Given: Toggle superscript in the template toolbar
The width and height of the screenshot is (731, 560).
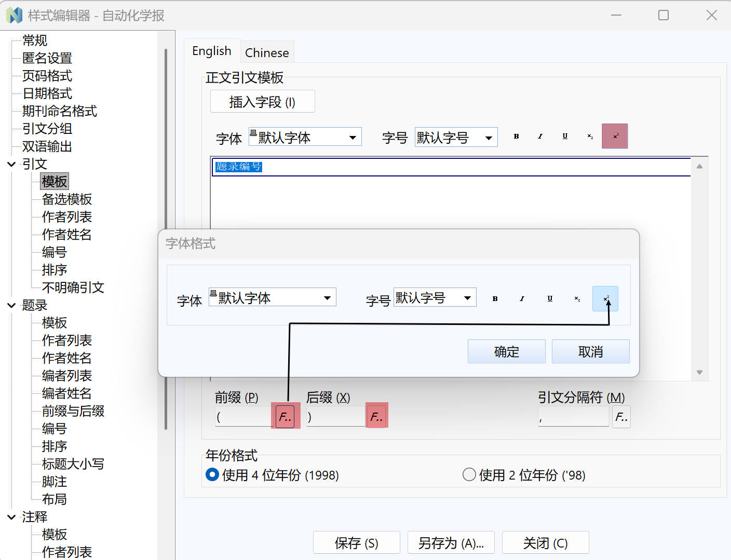Looking at the screenshot, I should (x=615, y=136).
